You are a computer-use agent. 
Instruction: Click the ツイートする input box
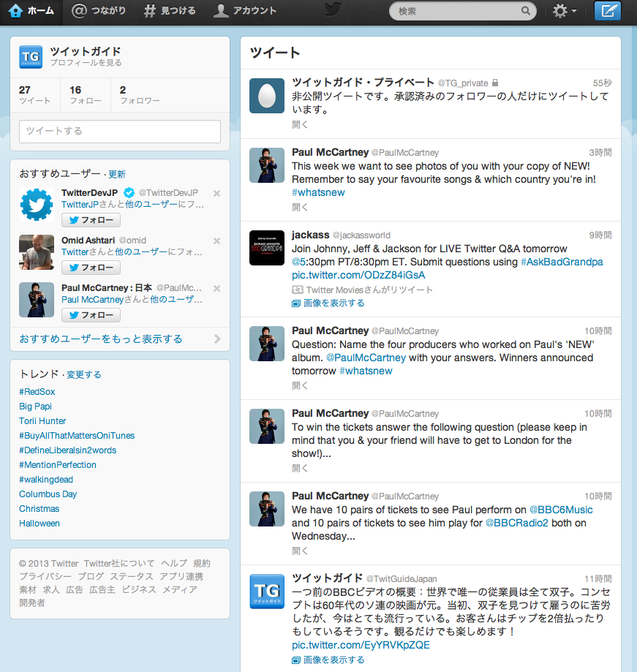click(x=120, y=131)
